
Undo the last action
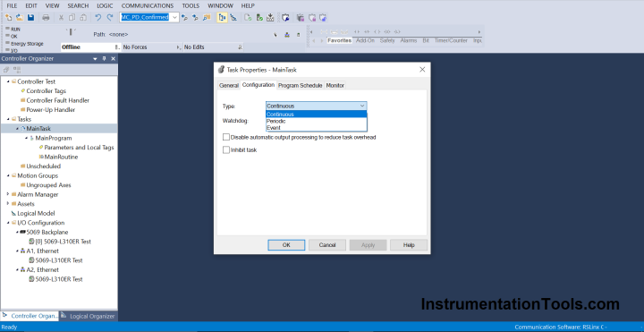(x=97, y=17)
